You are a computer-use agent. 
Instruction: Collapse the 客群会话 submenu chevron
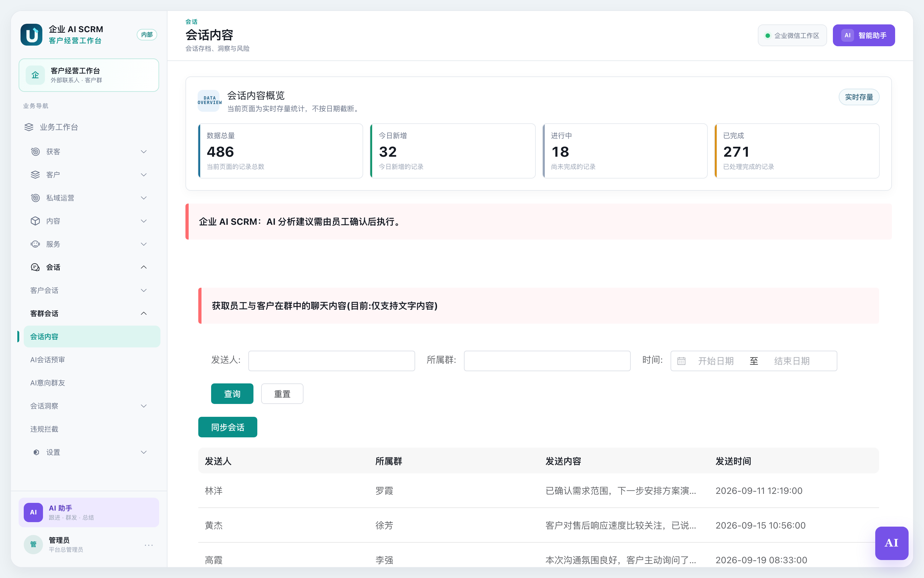tap(143, 313)
